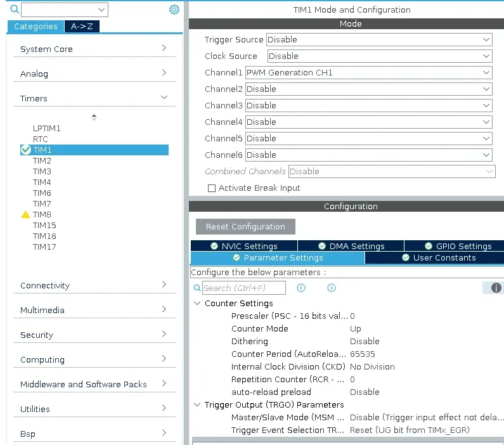This screenshot has width=504, height=445.
Task: Select RTC in the timers list
Action: point(40,139)
